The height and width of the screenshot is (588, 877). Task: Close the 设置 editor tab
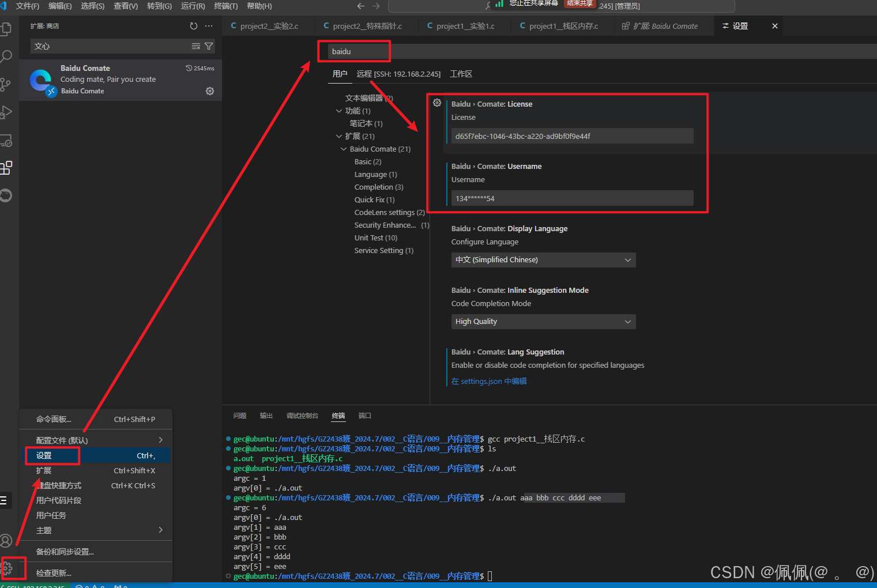(x=775, y=26)
